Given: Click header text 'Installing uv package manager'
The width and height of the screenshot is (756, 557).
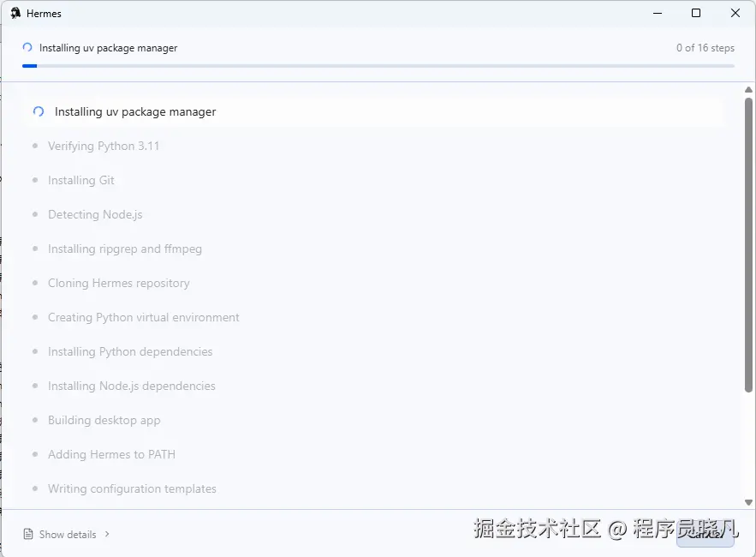Looking at the screenshot, I should (109, 48).
